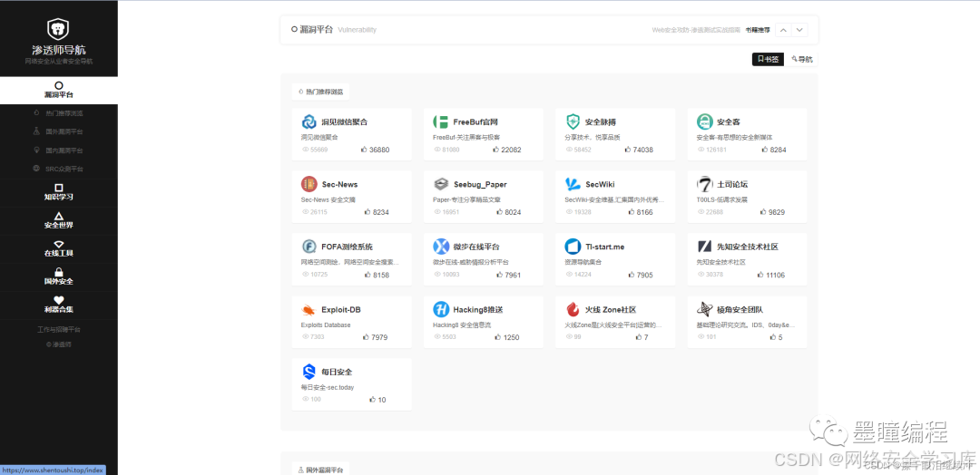Click the TI-start.me card title
The height and width of the screenshot is (475, 980).
pyautogui.click(x=605, y=247)
